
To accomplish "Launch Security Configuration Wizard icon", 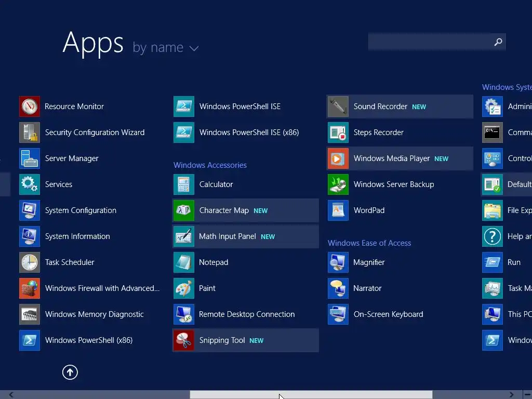I will click(x=30, y=132).
